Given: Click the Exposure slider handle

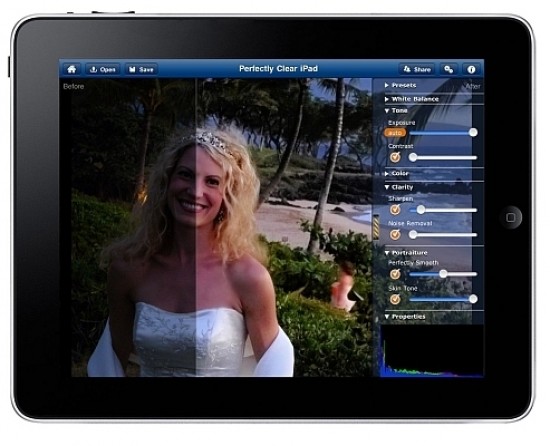Looking at the screenshot, I should (x=473, y=132).
